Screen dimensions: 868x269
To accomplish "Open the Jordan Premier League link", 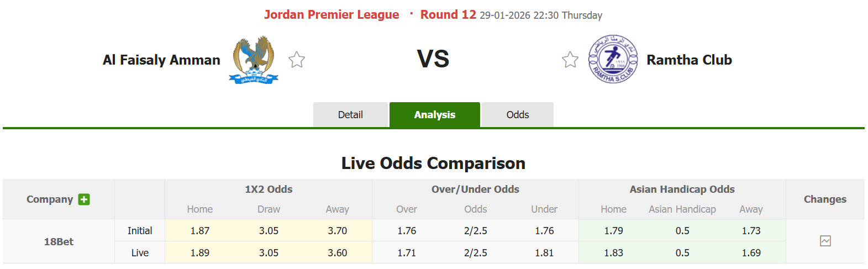I will point(332,15).
